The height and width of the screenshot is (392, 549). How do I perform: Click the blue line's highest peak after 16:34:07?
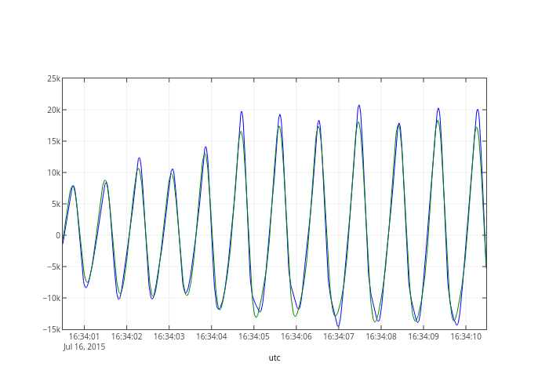click(x=359, y=105)
